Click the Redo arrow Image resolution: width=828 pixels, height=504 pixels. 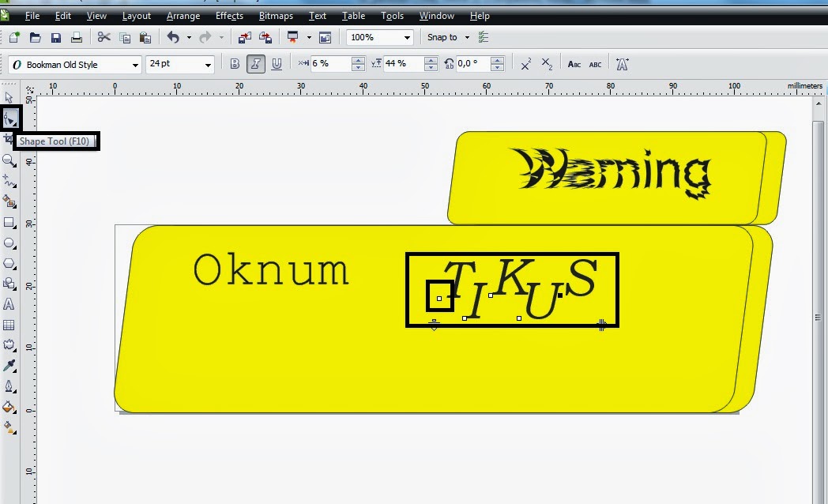(x=205, y=37)
